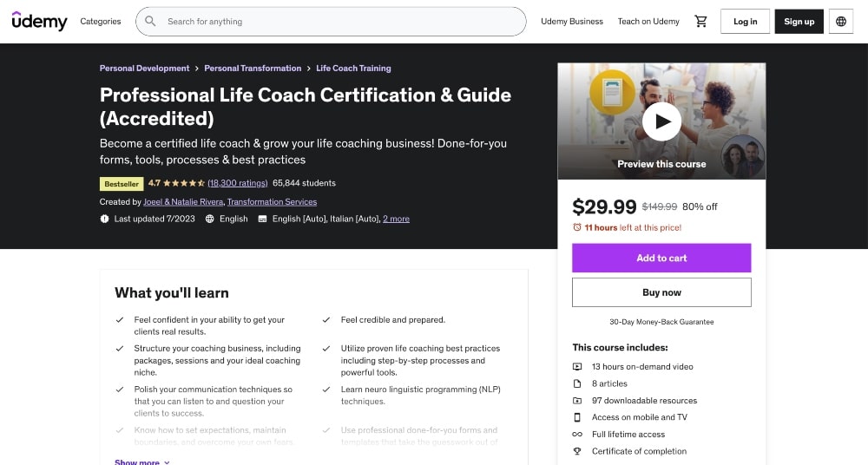Image resolution: width=868 pixels, height=465 pixels.
Task: Open the 18,300 ratings link
Action: [x=238, y=183]
